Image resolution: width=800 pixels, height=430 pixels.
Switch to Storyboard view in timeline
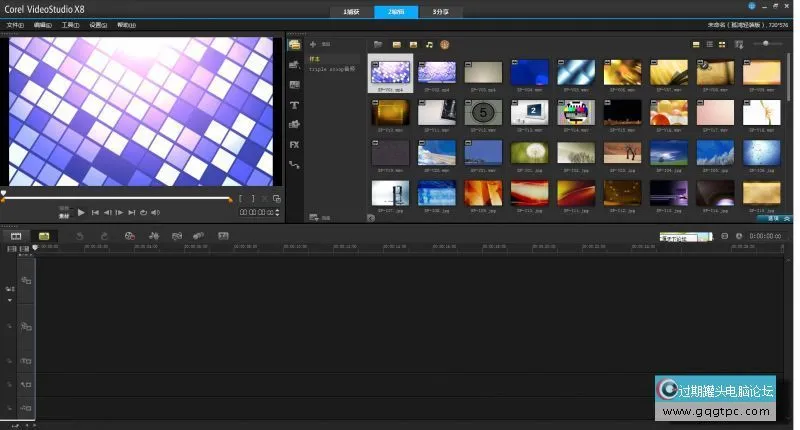click(16, 235)
